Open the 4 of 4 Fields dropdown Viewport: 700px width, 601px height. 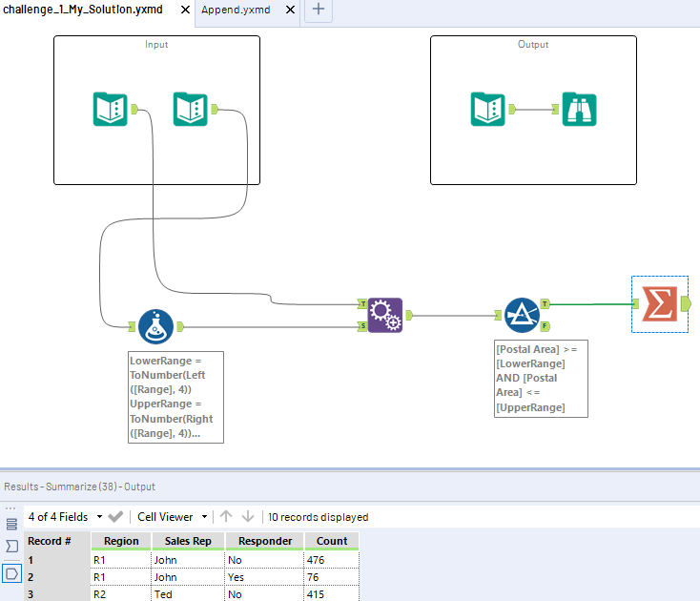pos(63,517)
